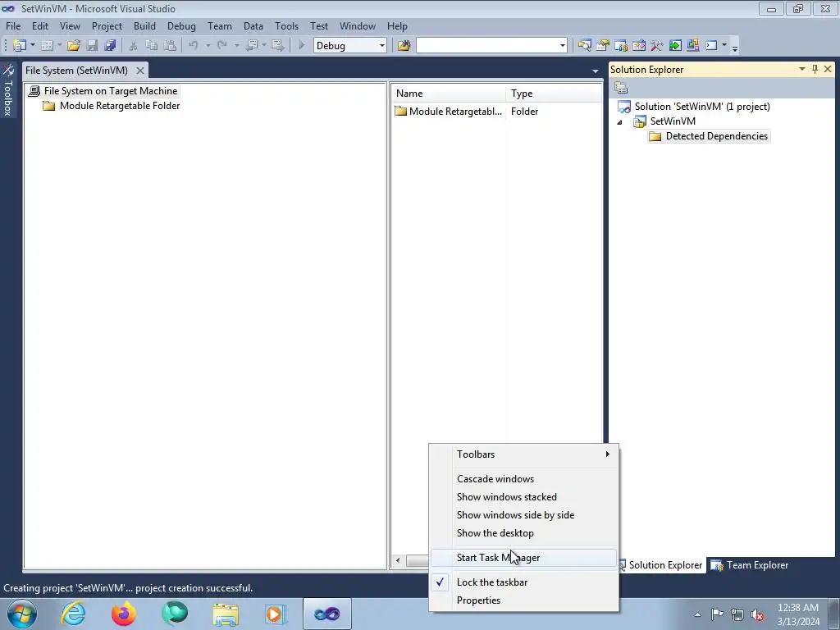Image resolution: width=840 pixels, height=630 pixels.
Task: Expand the New Project button dropdown arrow
Action: (x=33, y=46)
